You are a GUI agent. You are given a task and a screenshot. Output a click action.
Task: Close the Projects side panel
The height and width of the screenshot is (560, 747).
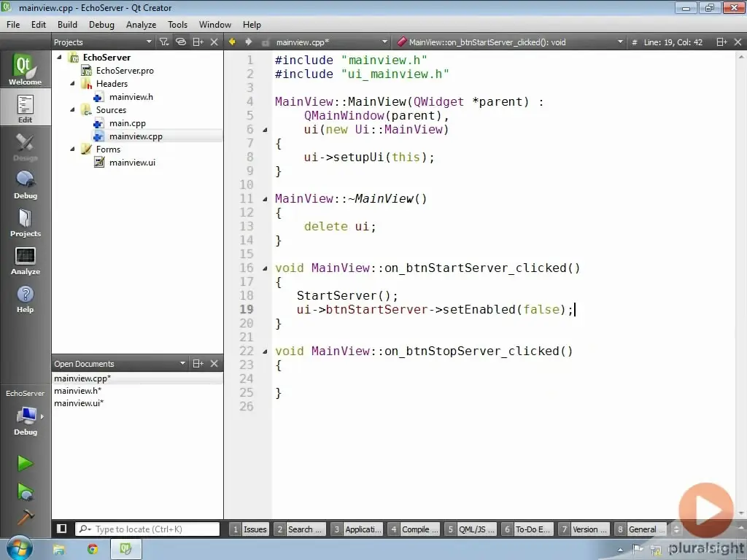point(214,42)
